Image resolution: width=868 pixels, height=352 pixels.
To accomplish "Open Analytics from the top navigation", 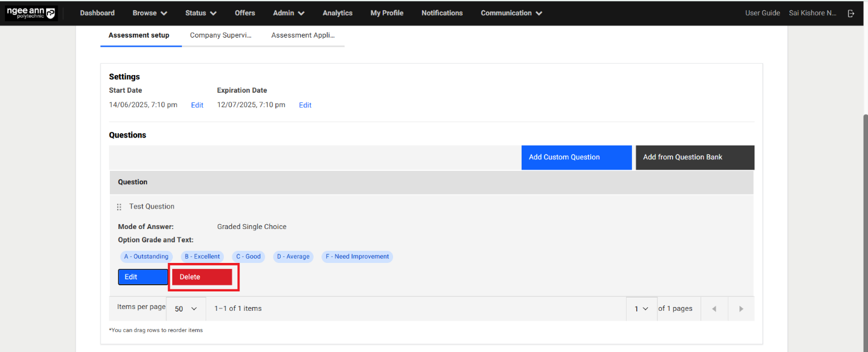I will [x=337, y=13].
